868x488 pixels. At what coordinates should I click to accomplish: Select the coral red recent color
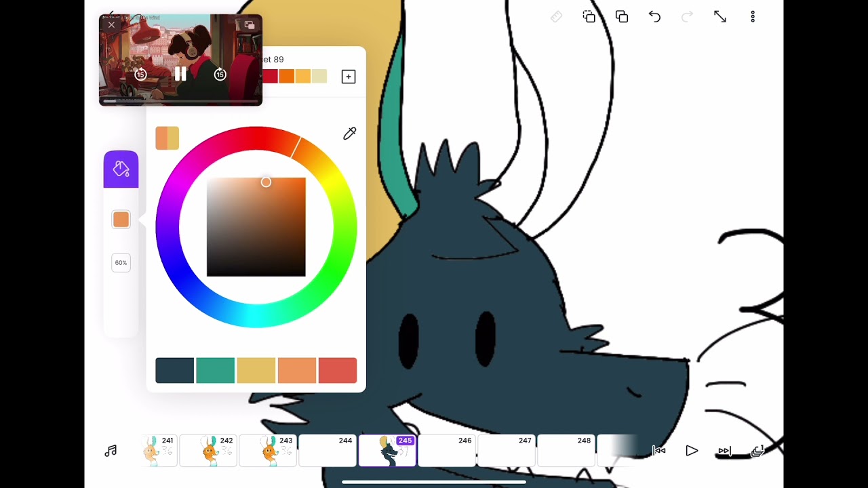click(338, 371)
